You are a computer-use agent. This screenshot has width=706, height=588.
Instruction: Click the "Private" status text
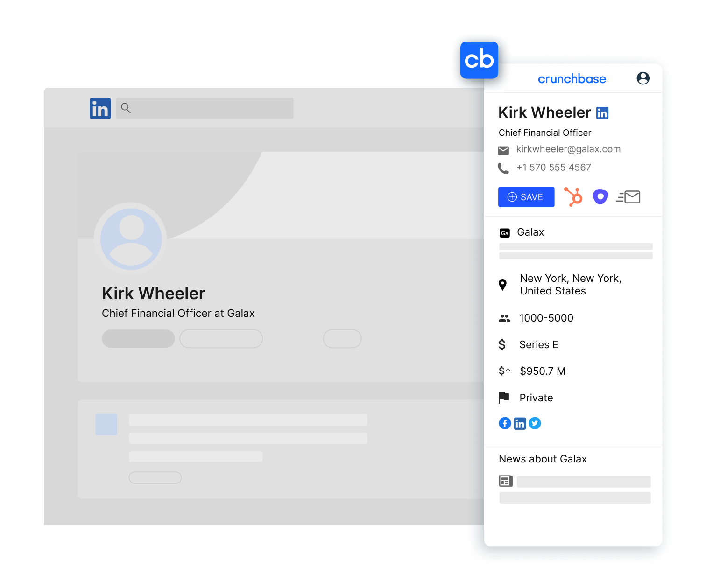click(x=536, y=398)
